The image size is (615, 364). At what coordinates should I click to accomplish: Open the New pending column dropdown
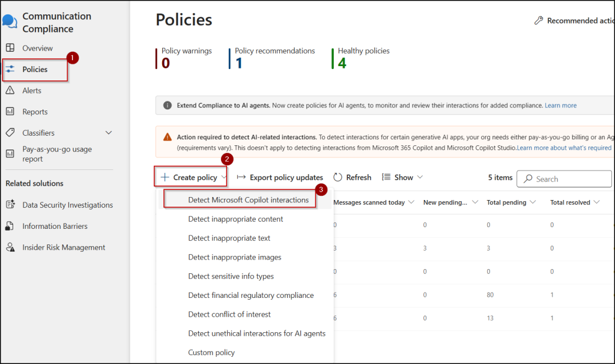pyautogui.click(x=475, y=202)
